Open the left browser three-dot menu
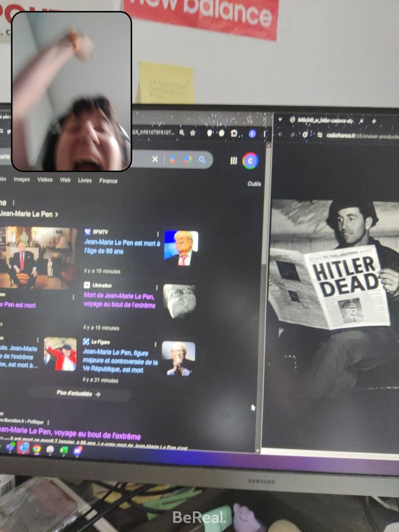Viewport: 399px width, 532px height. tap(265, 134)
